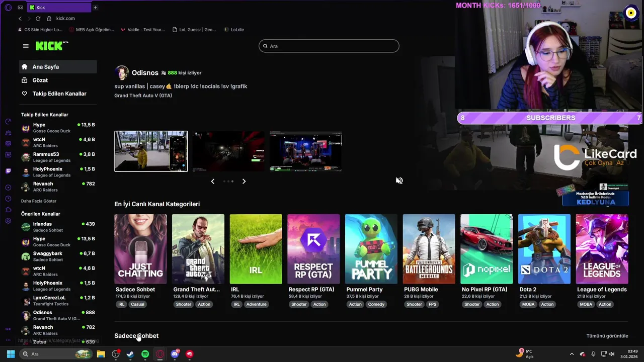Image resolution: width=644 pixels, height=362 pixels.
Task: Open Twitch in the Opera sidebar
Action: click(8, 171)
